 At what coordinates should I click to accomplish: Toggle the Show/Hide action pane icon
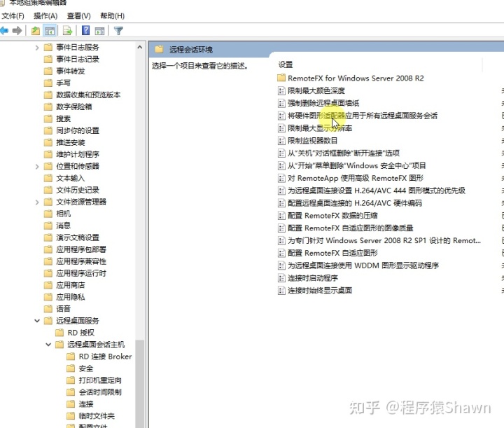click(99, 31)
